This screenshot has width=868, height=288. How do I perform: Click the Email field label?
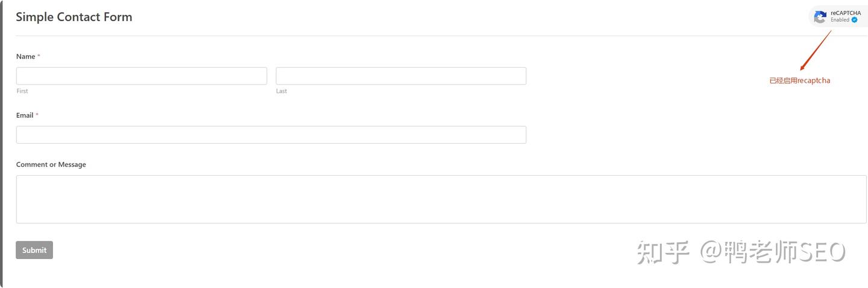[x=25, y=115]
